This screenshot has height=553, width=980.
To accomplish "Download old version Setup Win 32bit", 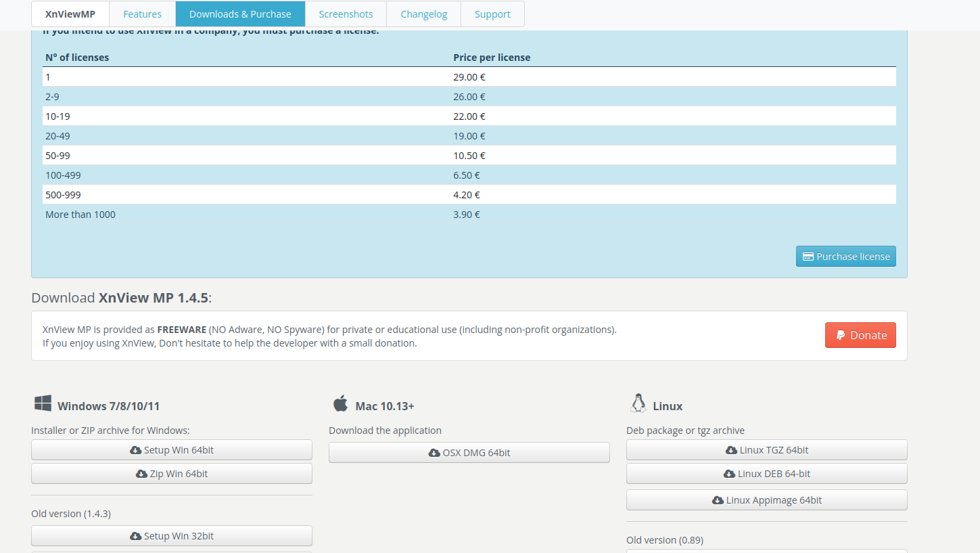I will (x=172, y=536).
